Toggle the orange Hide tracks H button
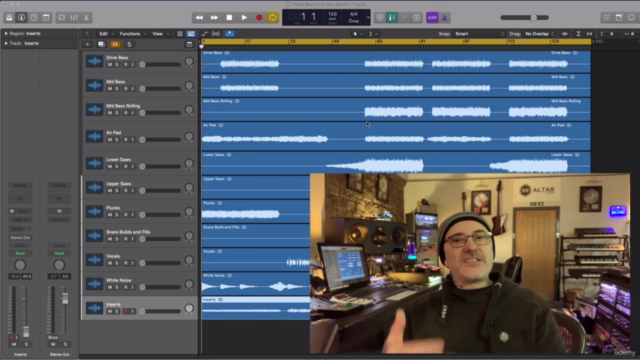 tap(115, 44)
